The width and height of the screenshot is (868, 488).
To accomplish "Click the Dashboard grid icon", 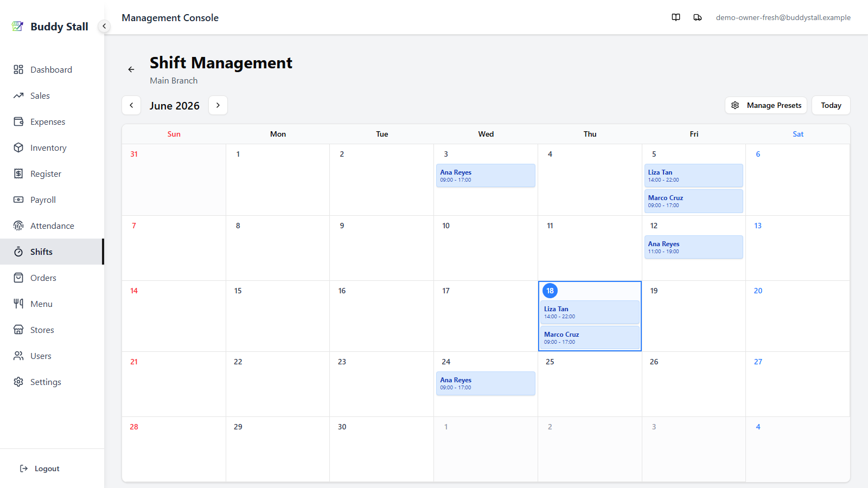I will point(18,69).
